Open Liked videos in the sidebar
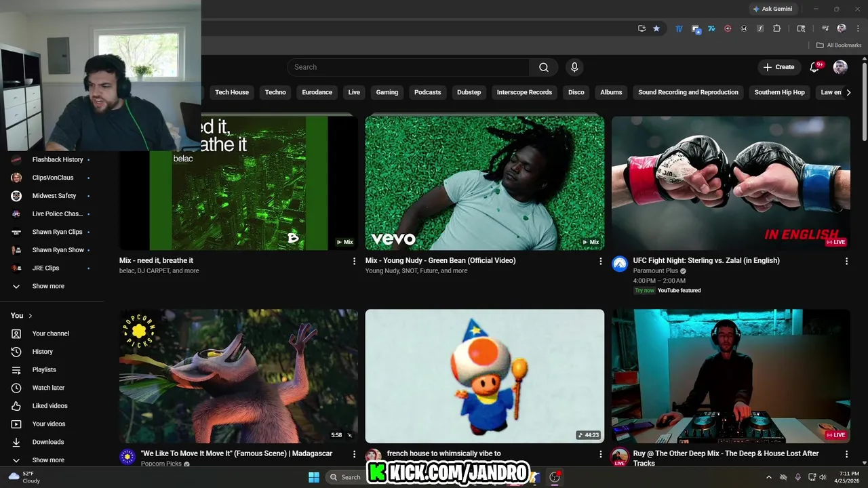868x488 pixels. [50, 406]
